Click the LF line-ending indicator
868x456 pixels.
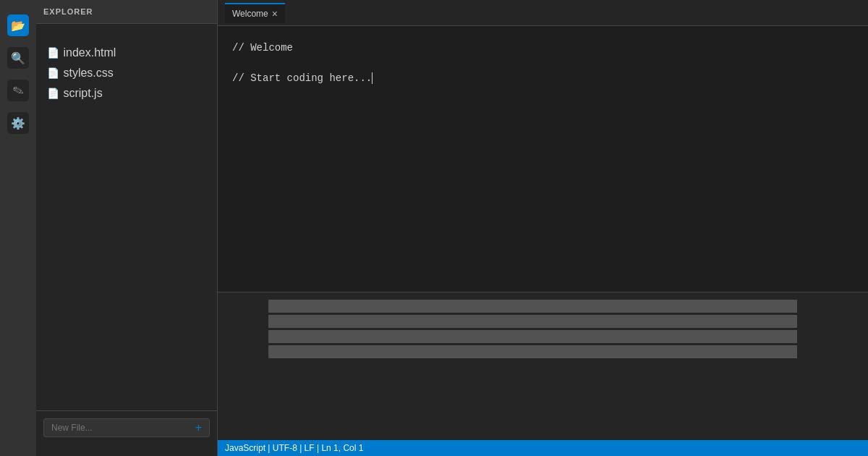tap(310, 448)
